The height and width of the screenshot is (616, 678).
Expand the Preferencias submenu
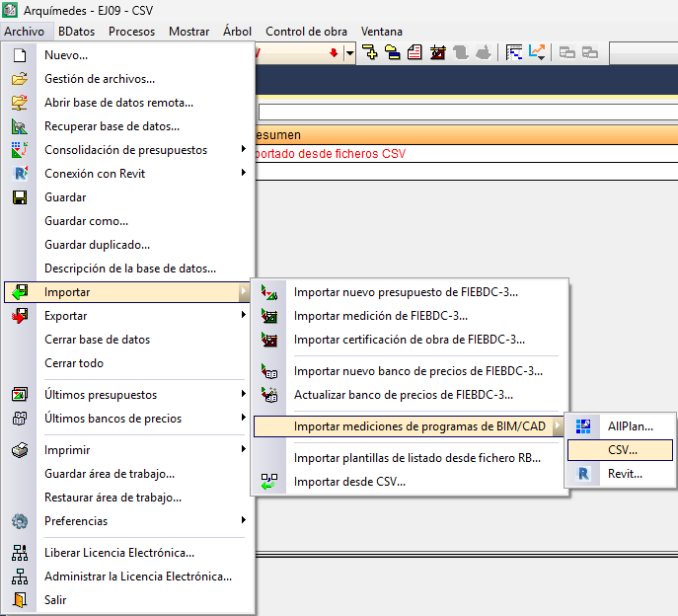pyautogui.click(x=244, y=520)
